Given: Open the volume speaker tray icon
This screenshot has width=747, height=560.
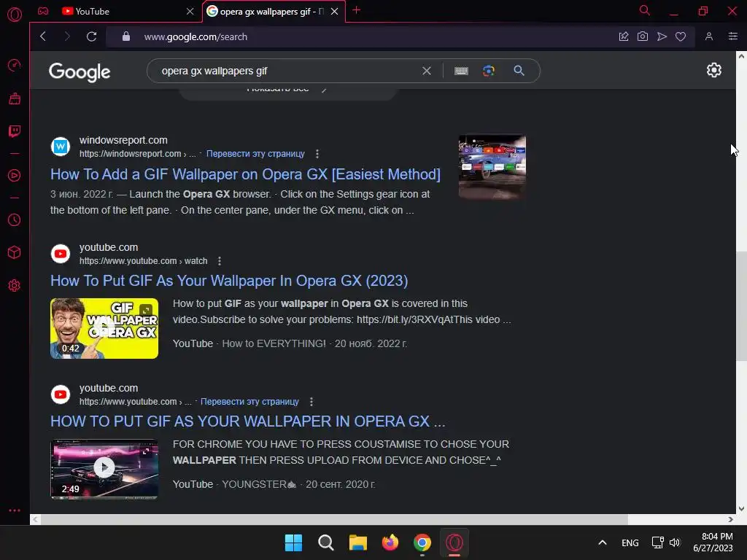Looking at the screenshot, I should tap(675, 542).
